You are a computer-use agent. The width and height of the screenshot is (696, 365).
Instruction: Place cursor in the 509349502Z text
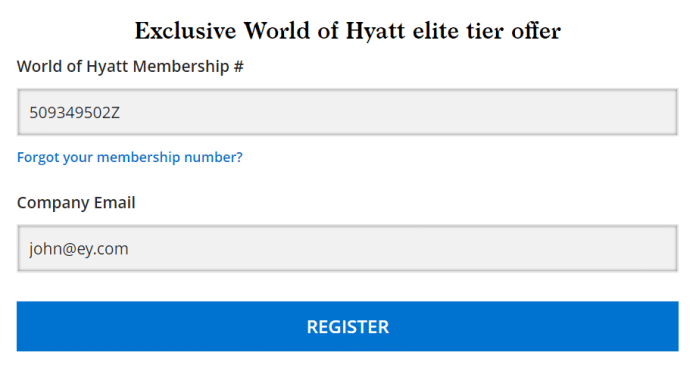(75, 113)
